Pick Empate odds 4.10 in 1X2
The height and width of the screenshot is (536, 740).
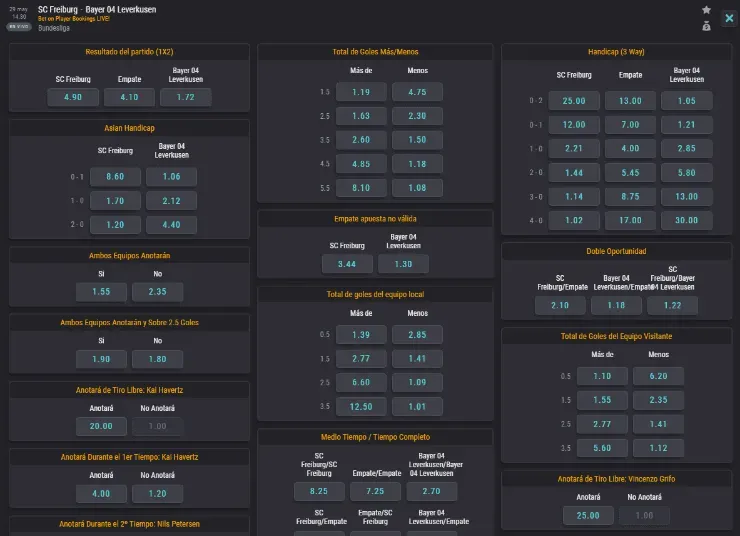tap(129, 97)
